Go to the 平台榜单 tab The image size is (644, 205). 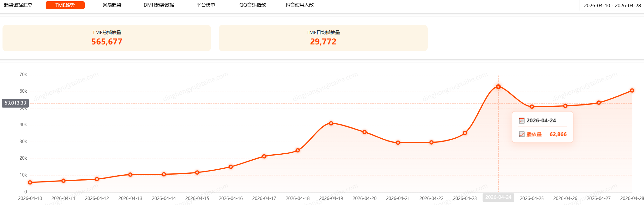click(206, 5)
